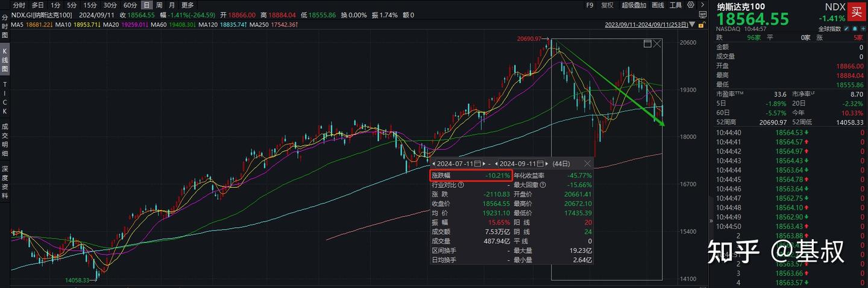868x288 pixels.
Task: Click the right chevron next to settings gear
Action: [702, 5]
